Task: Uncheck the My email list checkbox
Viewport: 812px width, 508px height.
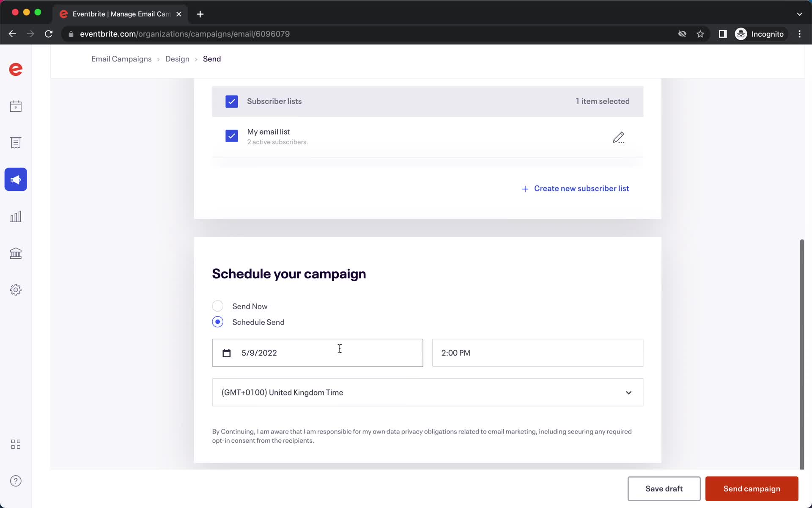Action: tap(232, 136)
